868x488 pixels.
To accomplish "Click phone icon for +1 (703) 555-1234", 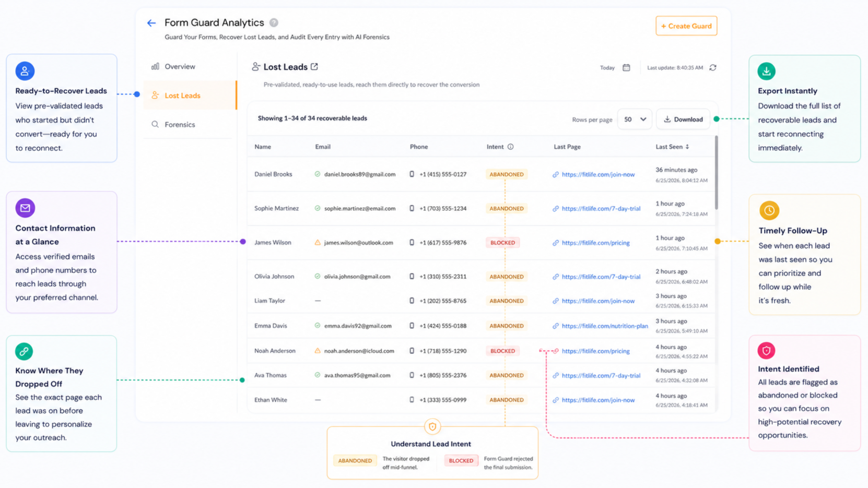I will tap(412, 208).
